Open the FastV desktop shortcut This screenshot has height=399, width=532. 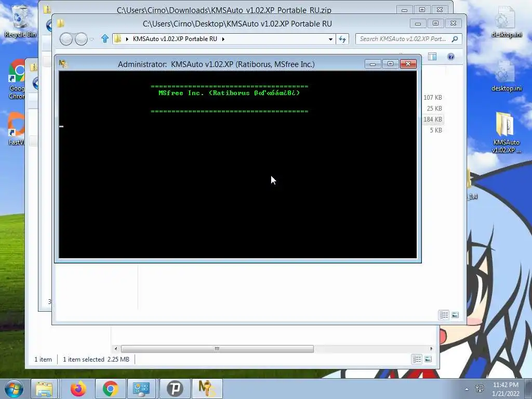click(x=16, y=129)
